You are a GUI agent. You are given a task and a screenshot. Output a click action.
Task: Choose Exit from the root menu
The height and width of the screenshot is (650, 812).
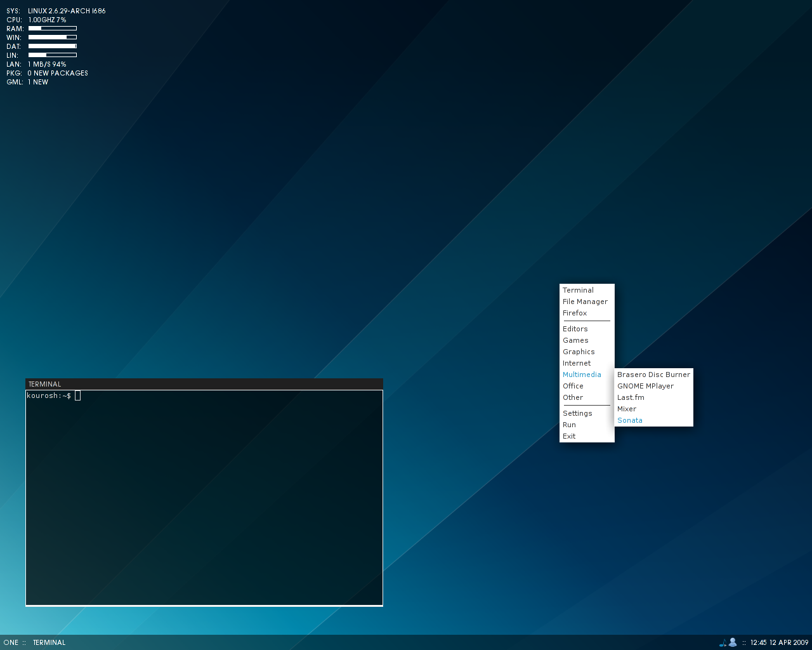point(587,436)
